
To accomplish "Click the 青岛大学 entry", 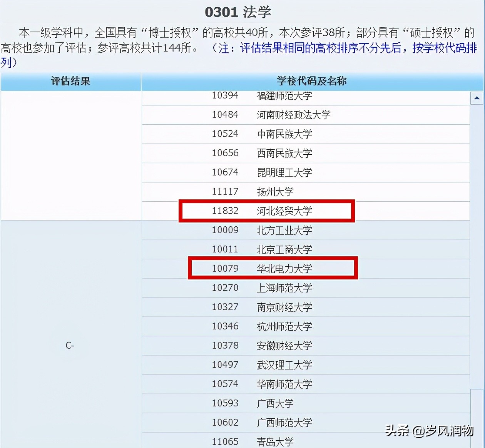I will coord(274,441).
